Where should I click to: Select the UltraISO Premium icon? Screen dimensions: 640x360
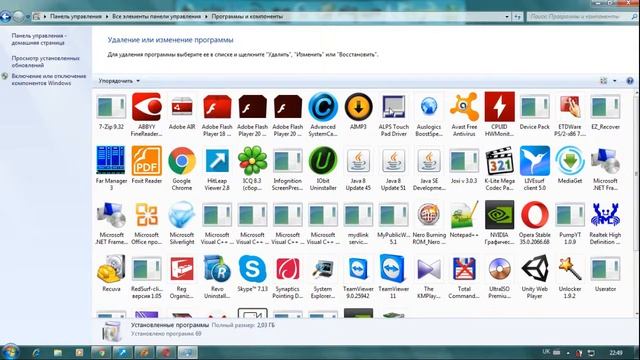(x=499, y=269)
